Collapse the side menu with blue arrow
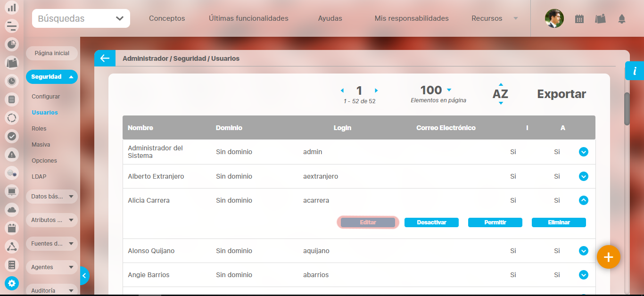The image size is (644, 296). 84,276
